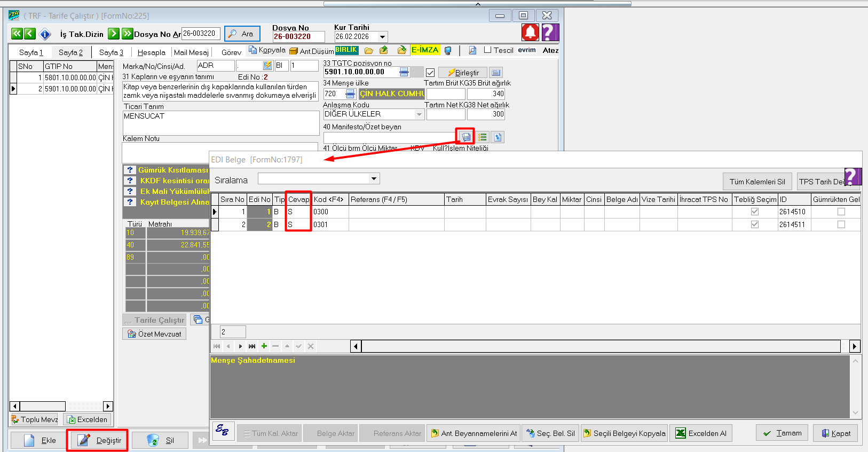
Task: Click the Değiştir button
Action: (98, 440)
